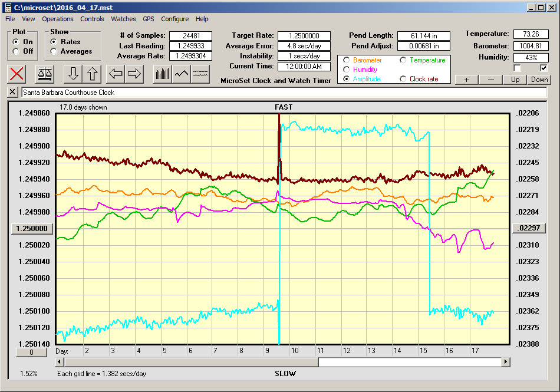Select the Temperature trace radio button
This screenshot has width=560, height=392.
coord(403,60)
